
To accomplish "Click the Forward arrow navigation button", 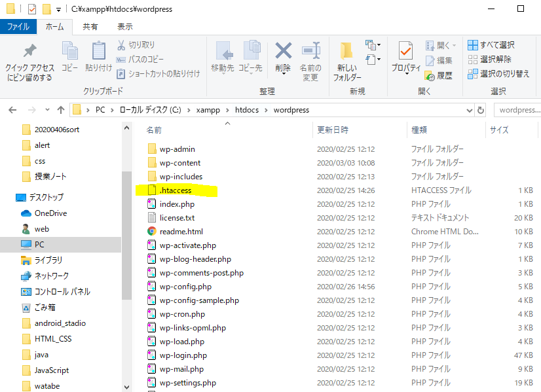I will coord(31,110).
